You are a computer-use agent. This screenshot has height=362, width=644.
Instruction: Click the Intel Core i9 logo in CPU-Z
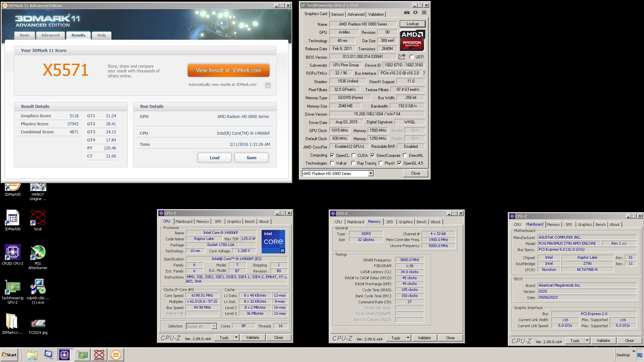coord(273,241)
